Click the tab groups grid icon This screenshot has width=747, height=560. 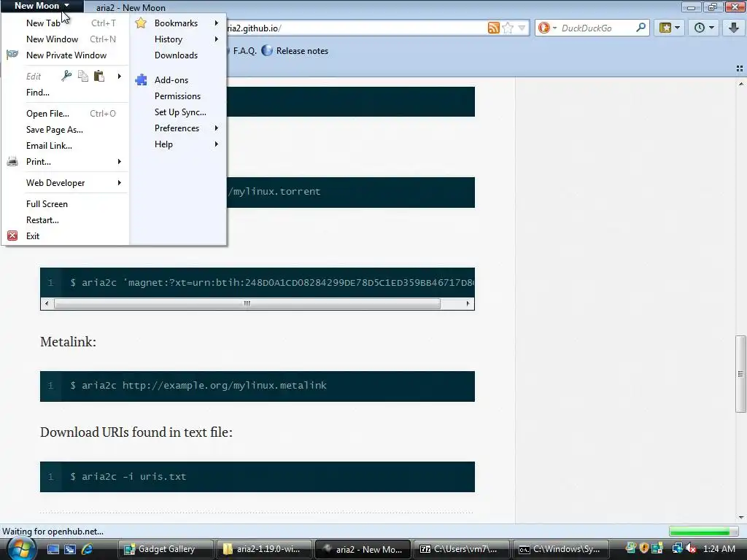pos(740,69)
